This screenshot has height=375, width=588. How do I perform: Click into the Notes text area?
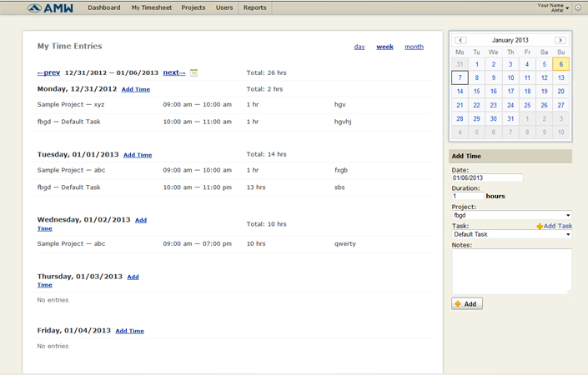click(x=512, y=272)
